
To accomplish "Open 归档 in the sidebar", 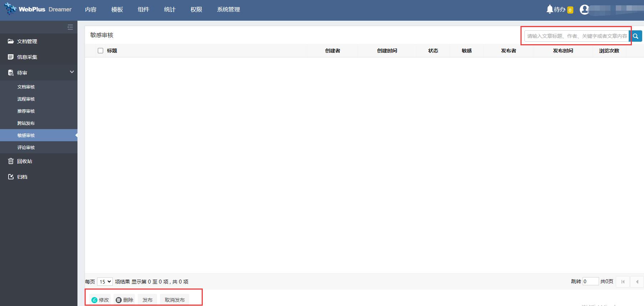I will pyautogui.click(x=39, y=177).
